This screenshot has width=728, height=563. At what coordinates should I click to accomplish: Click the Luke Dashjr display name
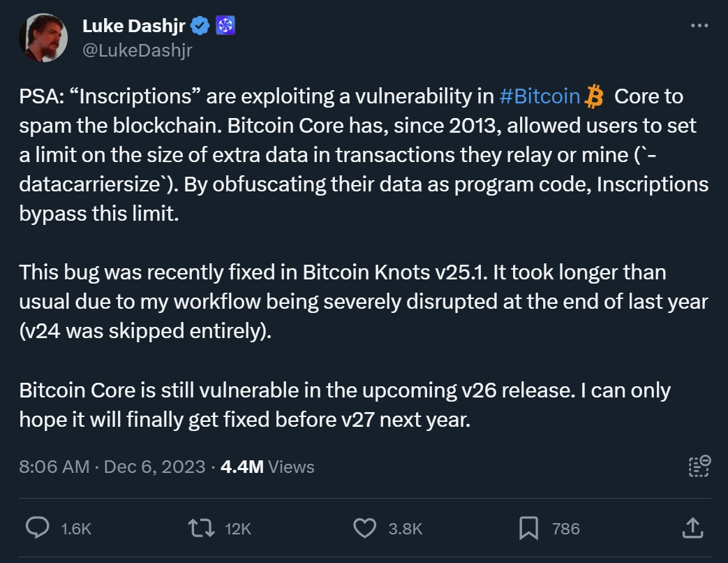pos(134,27)
